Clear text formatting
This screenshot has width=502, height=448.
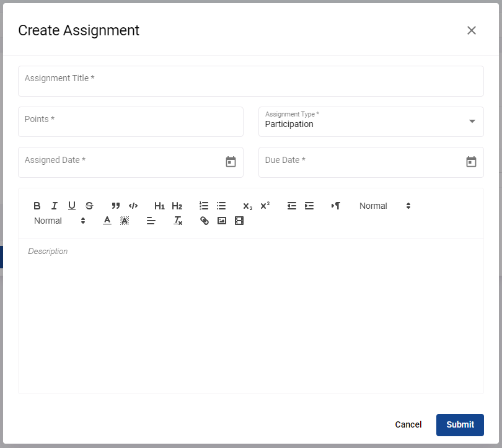pos(178,221)
